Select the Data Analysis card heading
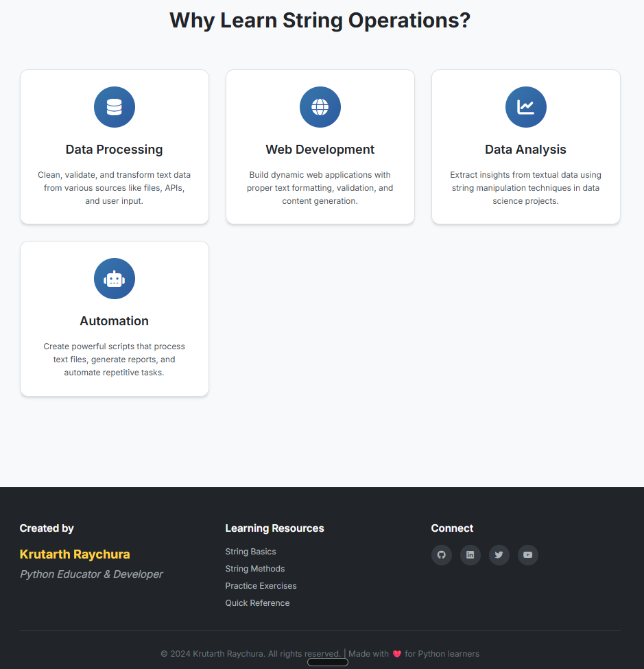644x669 pixels. (x=525, y=150)
